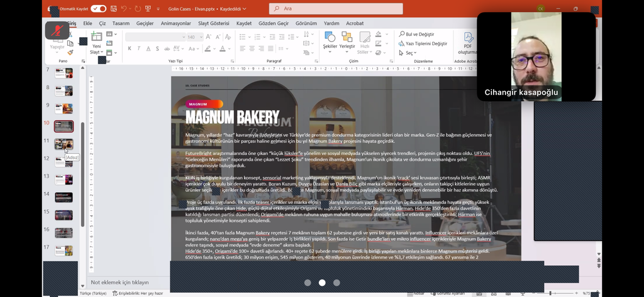Toggle the Otomatik Kaydet autosave switch
This screenshot has width=644, height=297.
tap(98, 9)
